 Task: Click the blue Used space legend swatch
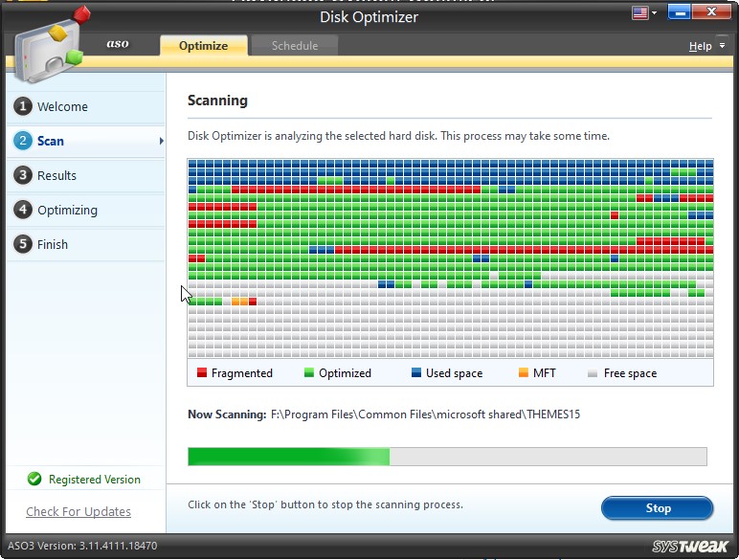pyautogui.click(x=416, y=373)
